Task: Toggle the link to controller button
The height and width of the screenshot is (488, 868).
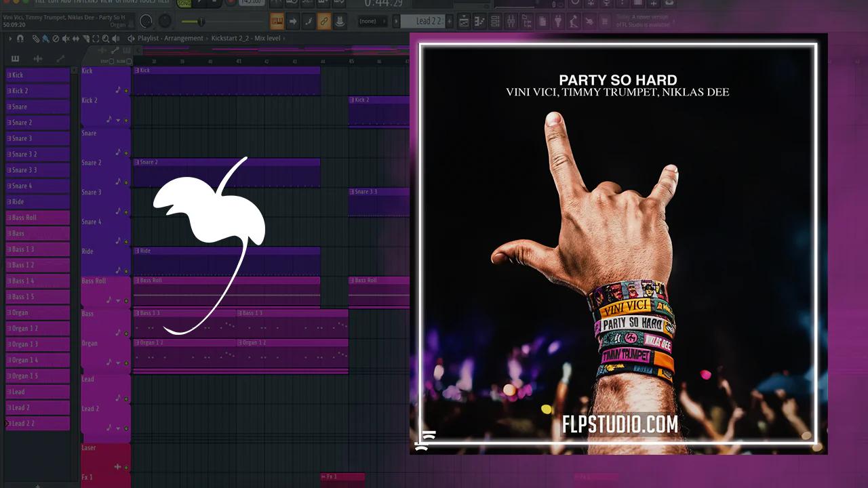Action: coord(324,21)
